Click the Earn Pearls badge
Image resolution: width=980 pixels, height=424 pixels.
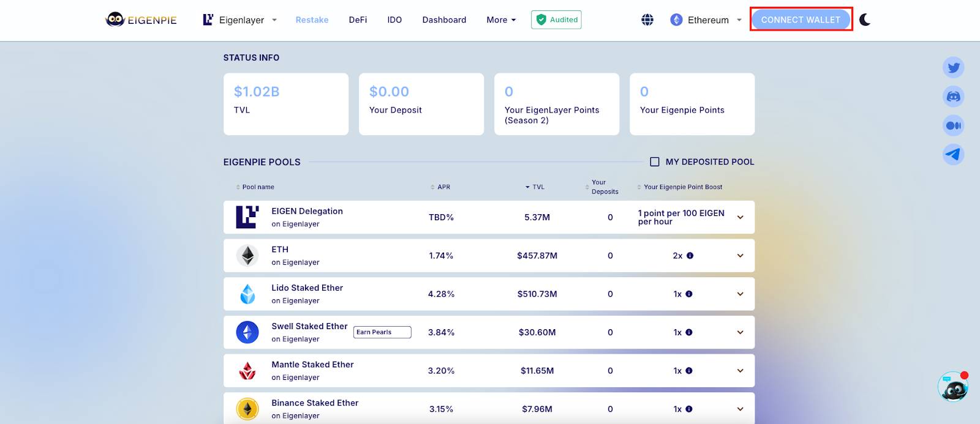pos(382,332)
